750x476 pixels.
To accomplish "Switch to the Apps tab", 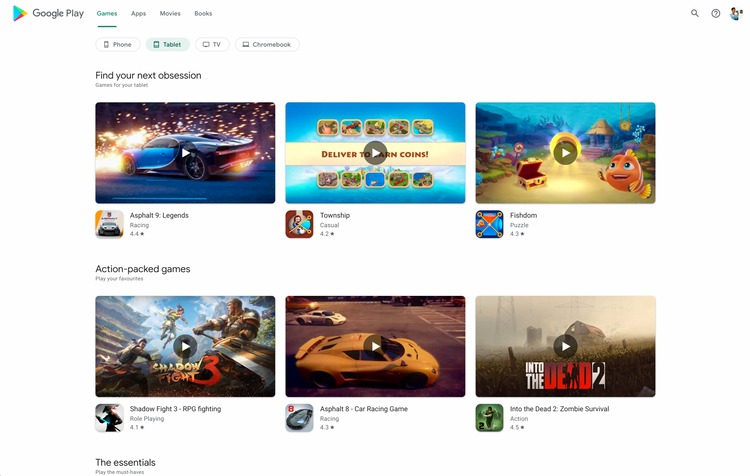I will tap(138, 13).
